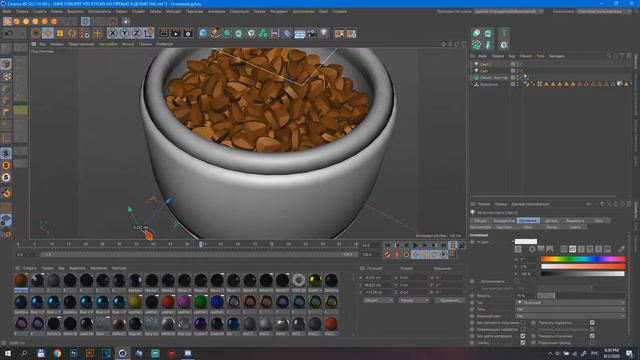This screenshot has height=360, width=640.
Task: Adjust the saturation color slider
Action: tap(583, 267)
